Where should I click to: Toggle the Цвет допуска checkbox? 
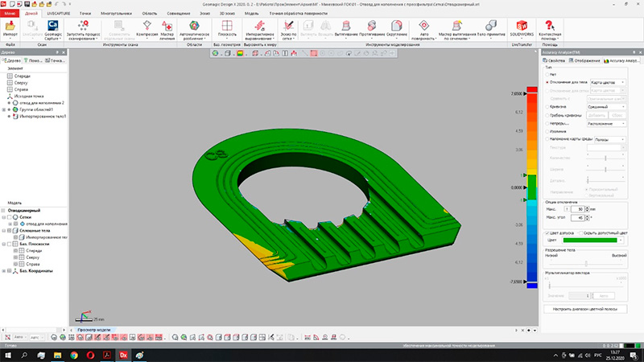pyautogui.click(x=548, y=232)
